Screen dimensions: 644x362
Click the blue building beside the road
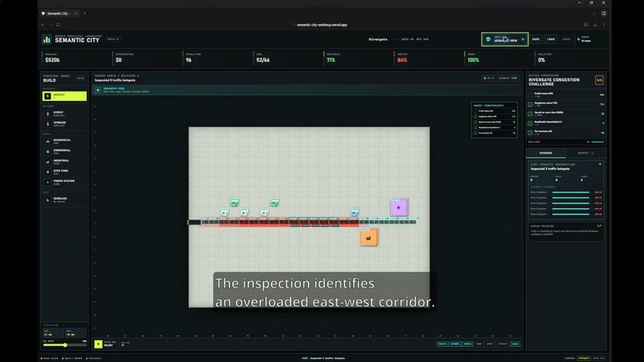coord(354,213)
